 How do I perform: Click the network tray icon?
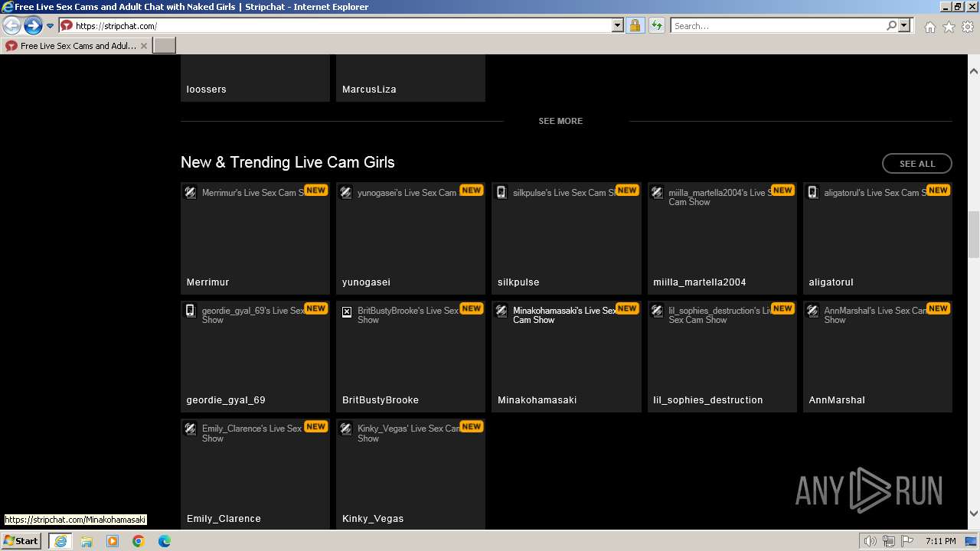click(x=889, y=541)
